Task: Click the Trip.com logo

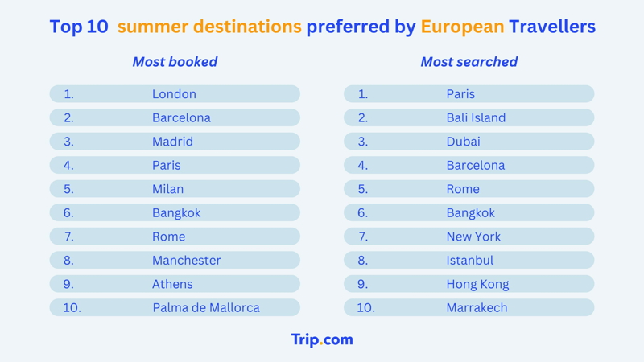Action: [x=322, y=339]
